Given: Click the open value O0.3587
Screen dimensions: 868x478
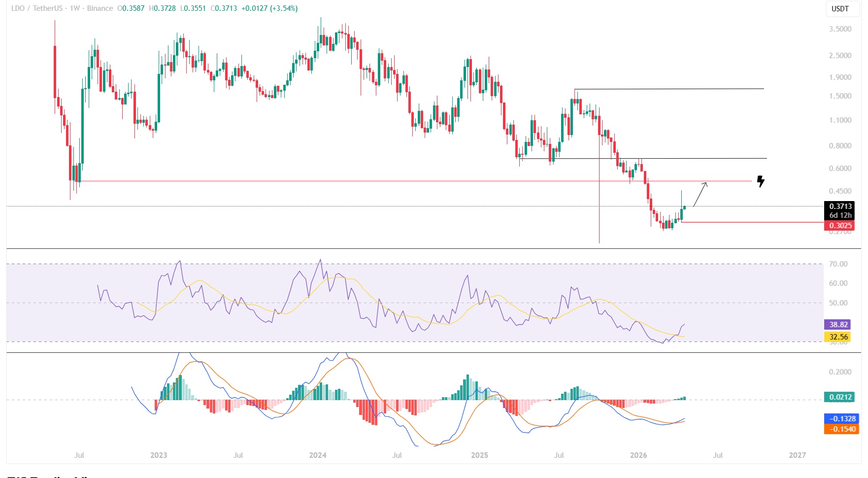Looking at the screenshot, I should (x=131, y=8).
